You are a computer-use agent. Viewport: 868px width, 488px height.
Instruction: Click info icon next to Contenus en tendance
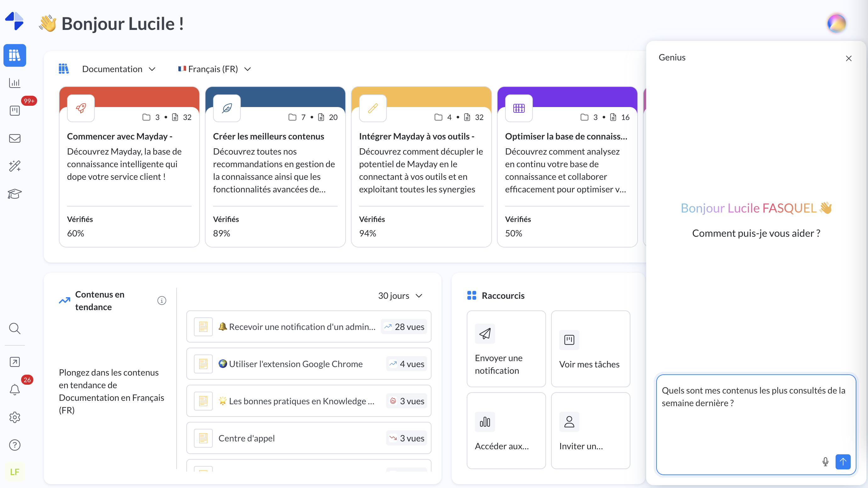click(x=162, y=300)
